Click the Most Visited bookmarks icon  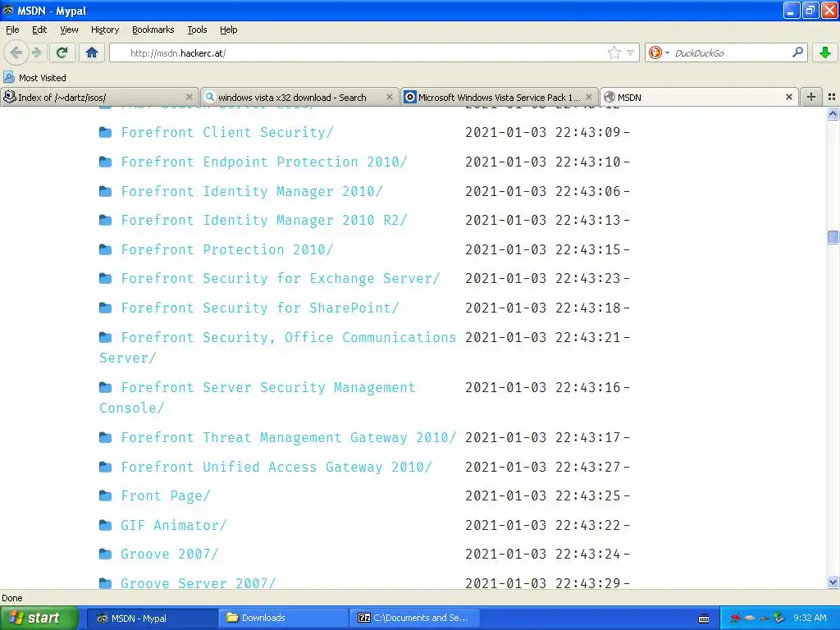8,78
